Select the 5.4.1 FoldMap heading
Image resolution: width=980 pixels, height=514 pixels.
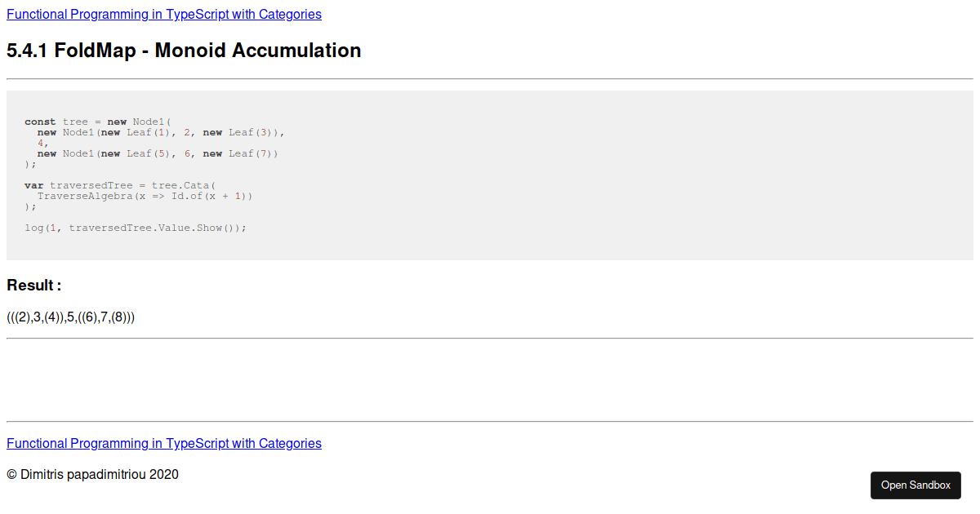pos(183,51)
